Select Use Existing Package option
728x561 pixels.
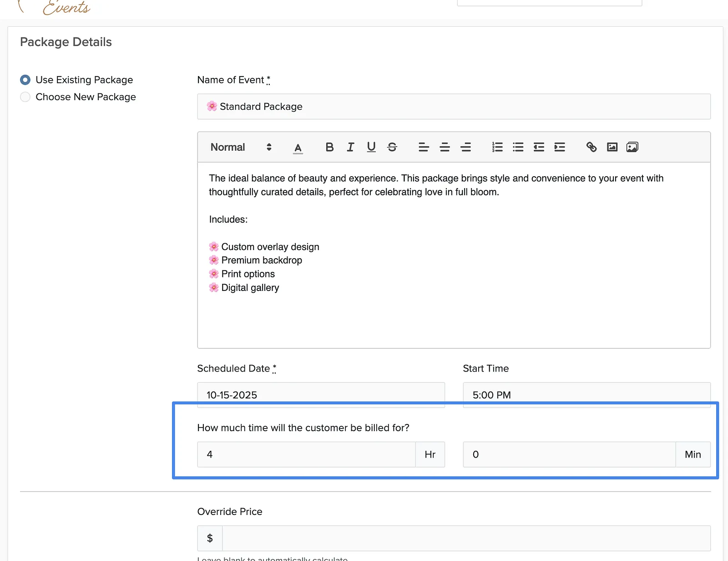pos(25,80)
